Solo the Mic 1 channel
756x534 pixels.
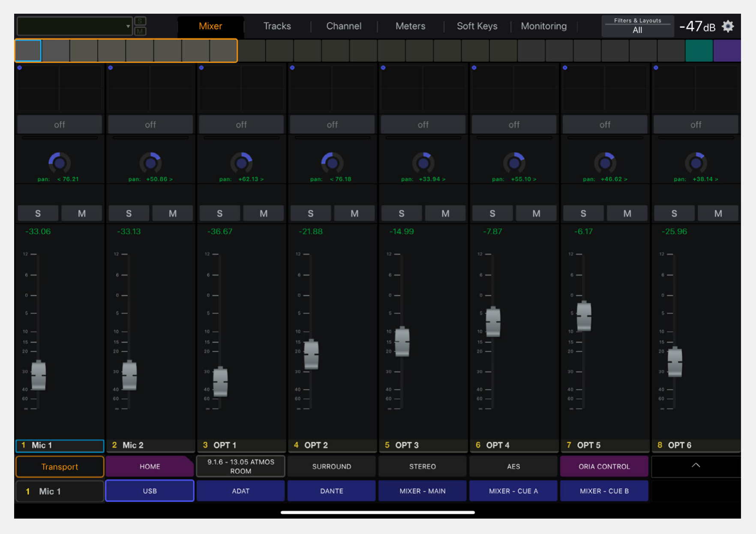38,213
